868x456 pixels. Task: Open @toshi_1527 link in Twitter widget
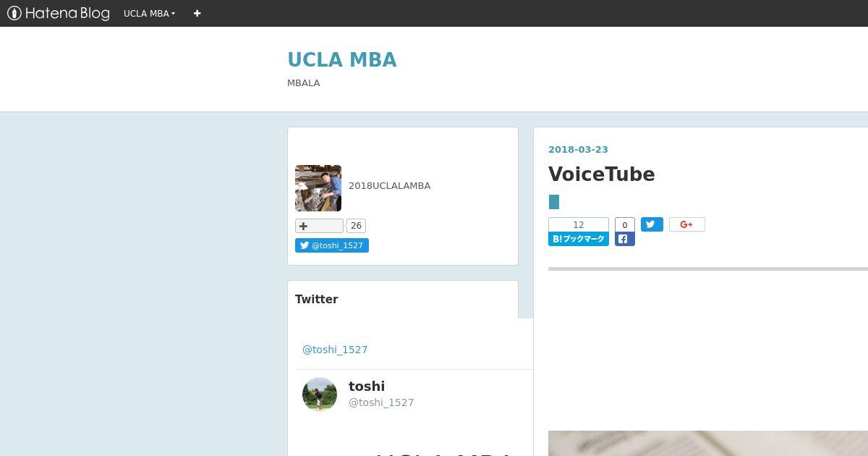(335, 350)
